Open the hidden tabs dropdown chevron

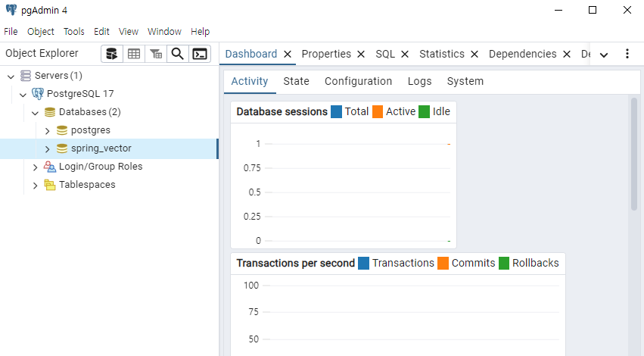pyautogui.click(x=604, y=55)
